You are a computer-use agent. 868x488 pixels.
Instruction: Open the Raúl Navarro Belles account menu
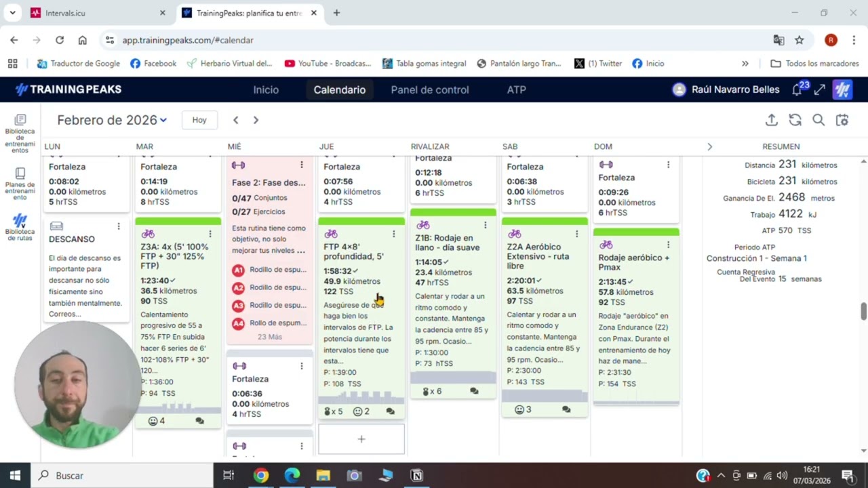pos(736,89)
